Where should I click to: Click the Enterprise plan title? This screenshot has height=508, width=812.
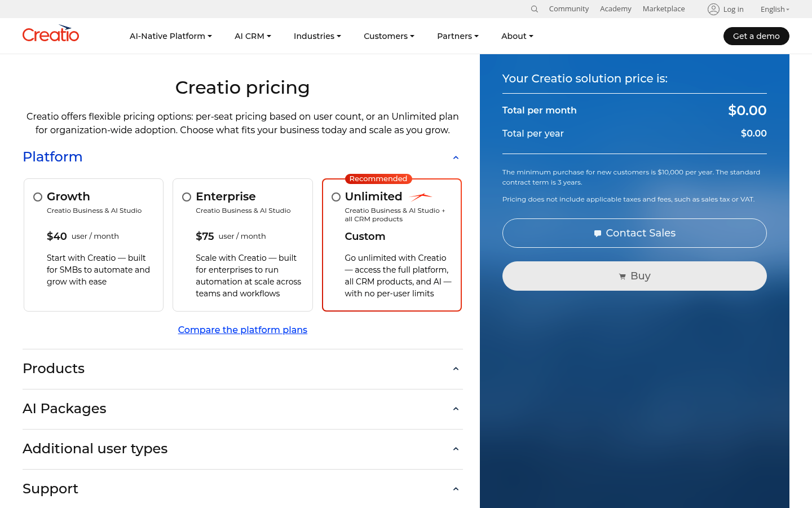(226, 196)
